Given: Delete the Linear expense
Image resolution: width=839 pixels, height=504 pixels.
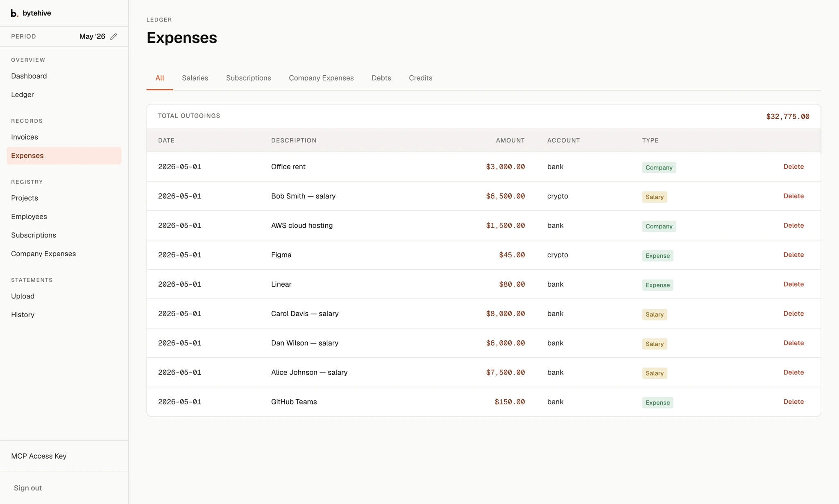Looking at the screenshot, I should point(794,284).
